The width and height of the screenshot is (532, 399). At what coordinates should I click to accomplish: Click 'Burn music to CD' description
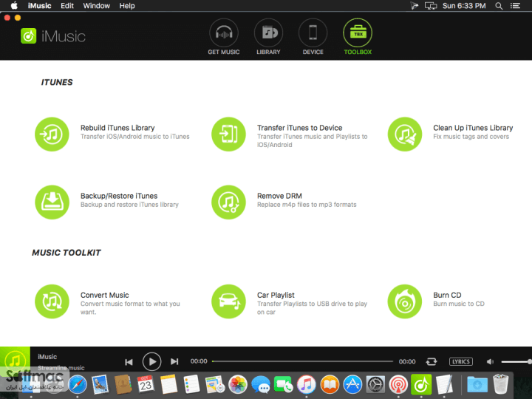(459, 304)
